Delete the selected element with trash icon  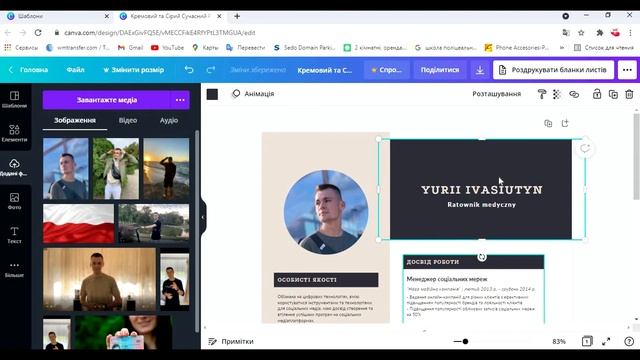tap(629, 94)
